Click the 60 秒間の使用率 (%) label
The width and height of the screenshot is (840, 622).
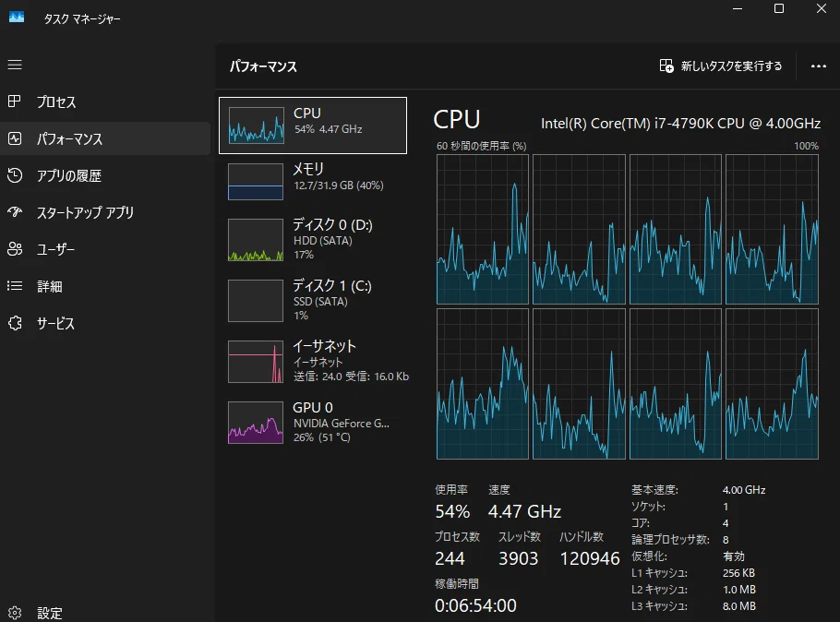pyautogui.click(x=481, y=146)
